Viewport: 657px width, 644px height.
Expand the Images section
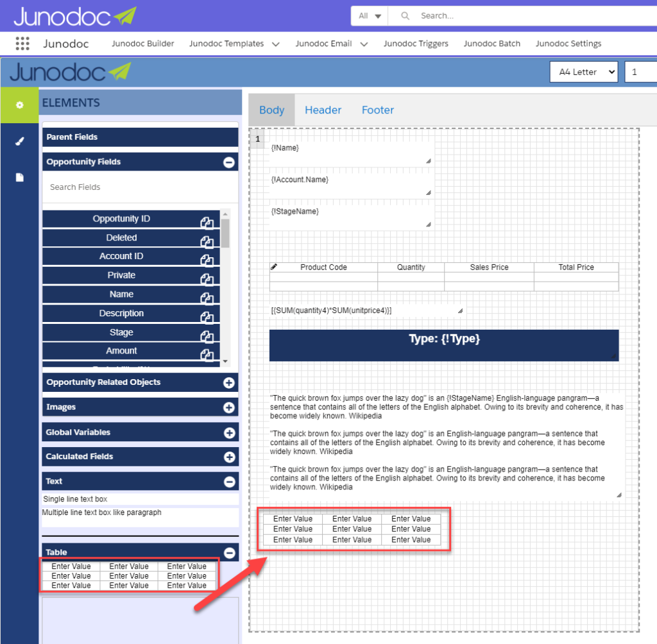tap(229, 407)
